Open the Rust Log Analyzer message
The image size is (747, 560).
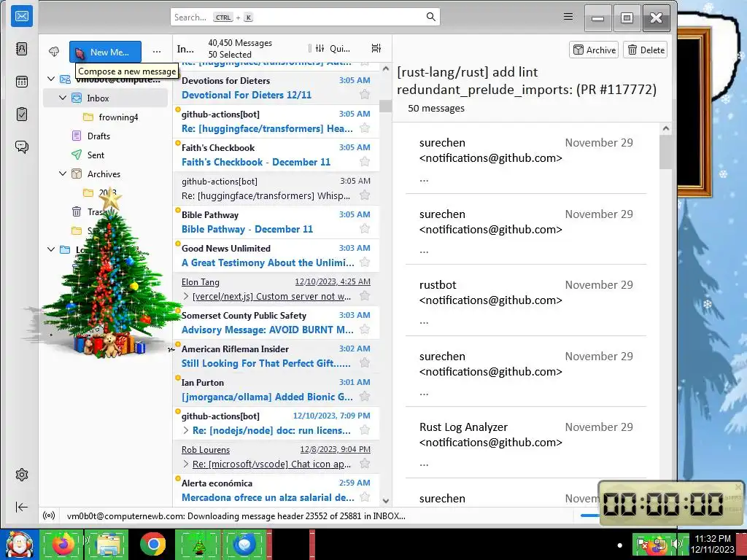coord(526,443)
